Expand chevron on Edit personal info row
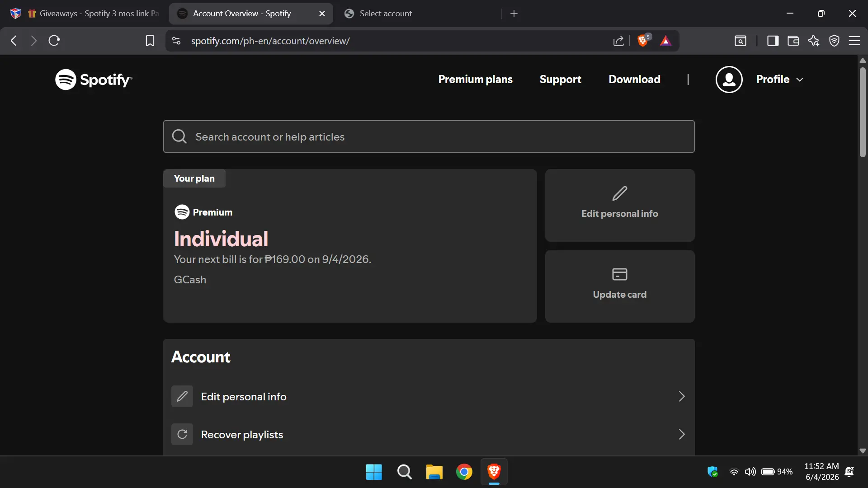The width and height of the screenshot is (868, 488). click(682, 396)
